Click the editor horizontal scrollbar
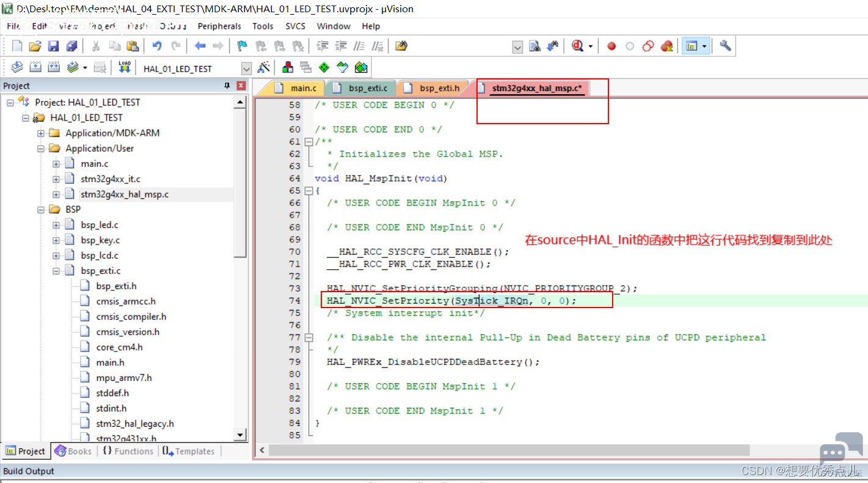The width and height of the screenshot is (868, 483). point(509,450)
